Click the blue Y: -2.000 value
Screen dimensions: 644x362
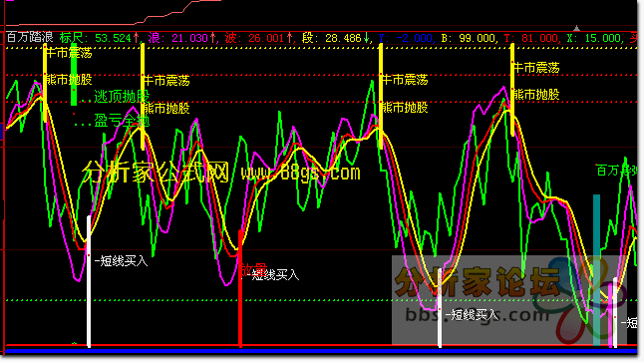405,38
